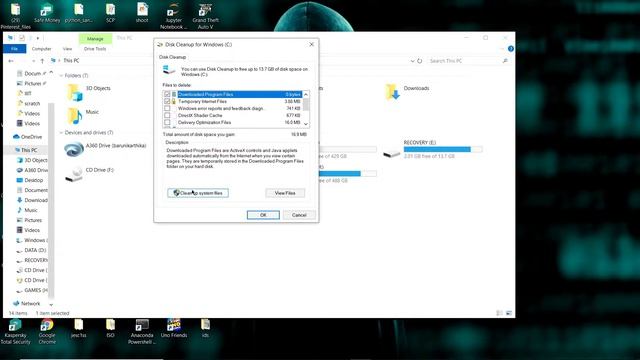
Task: Open Jupyter Notebook desktop shortcut
Action: pos(173,16)
